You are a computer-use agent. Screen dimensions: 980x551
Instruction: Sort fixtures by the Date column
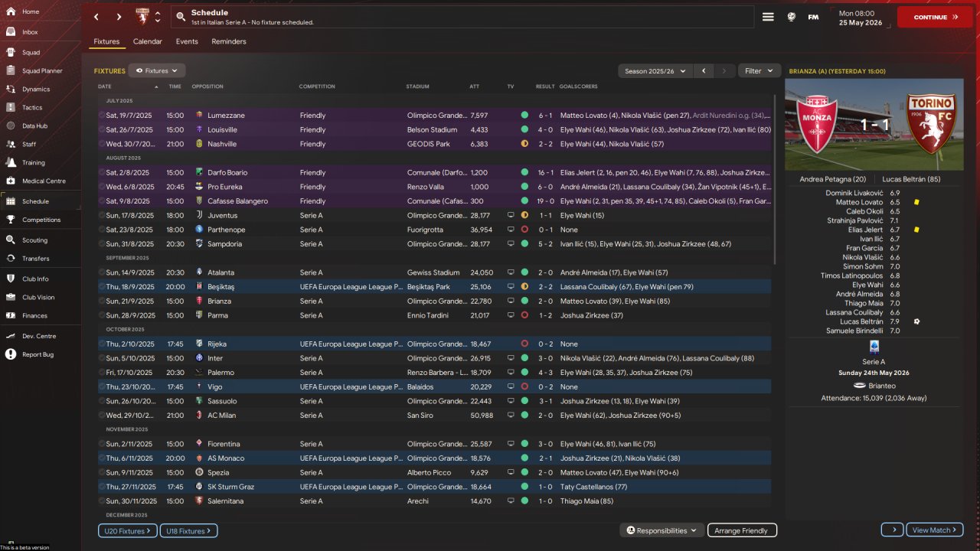(x=105, y=86)
